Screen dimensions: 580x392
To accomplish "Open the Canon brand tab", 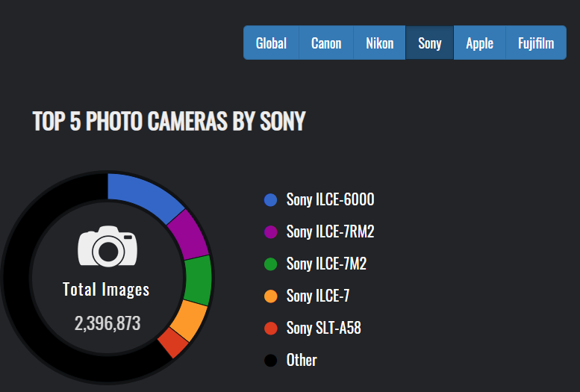I will click(x=326, y=43).
